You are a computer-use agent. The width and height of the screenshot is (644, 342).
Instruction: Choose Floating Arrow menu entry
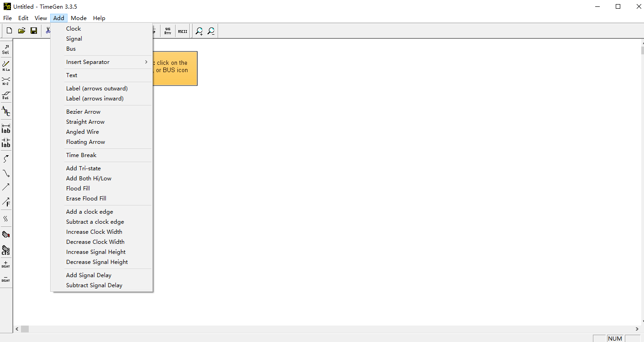pos(102,142)
